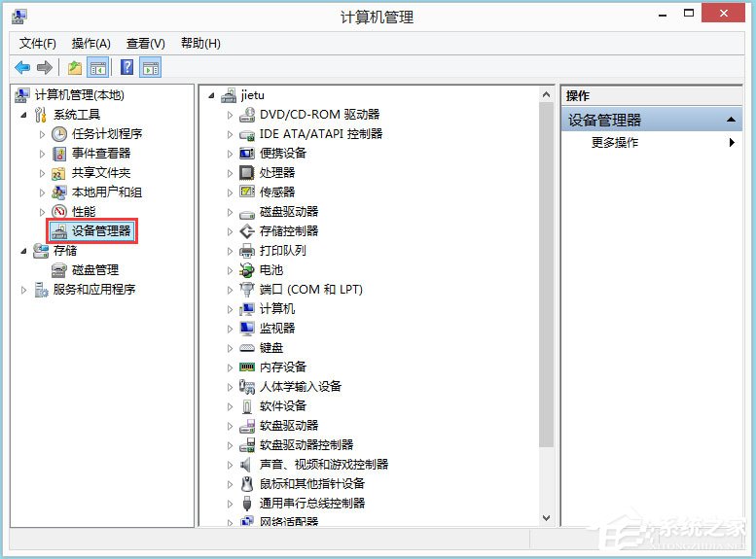The width and height of the screenshot is (756, 559).
Task: Select the 软盘驱动器控制器 device row
Action: (x=306, y=445)
